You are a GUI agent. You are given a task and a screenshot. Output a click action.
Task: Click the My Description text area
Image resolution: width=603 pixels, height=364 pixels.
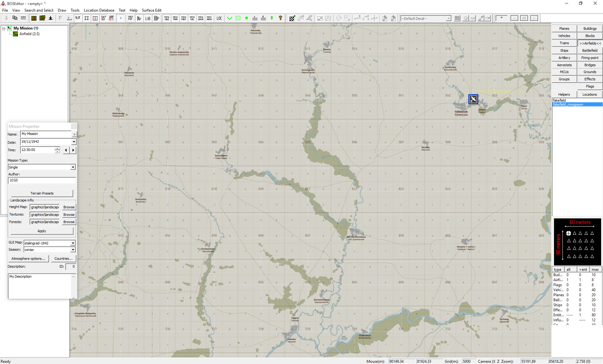coord(40,286)
